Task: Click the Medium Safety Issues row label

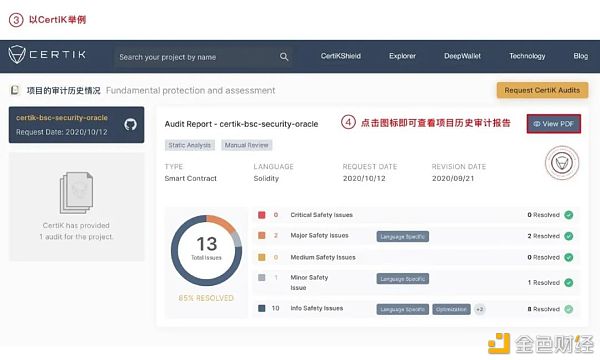Action: pos(323,257)
